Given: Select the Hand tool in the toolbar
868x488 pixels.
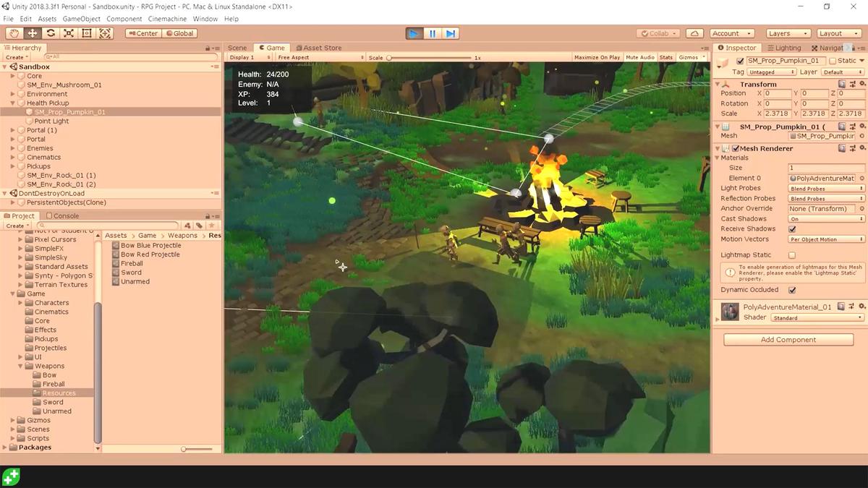Looking at the screenshot, I should point(13,33).
